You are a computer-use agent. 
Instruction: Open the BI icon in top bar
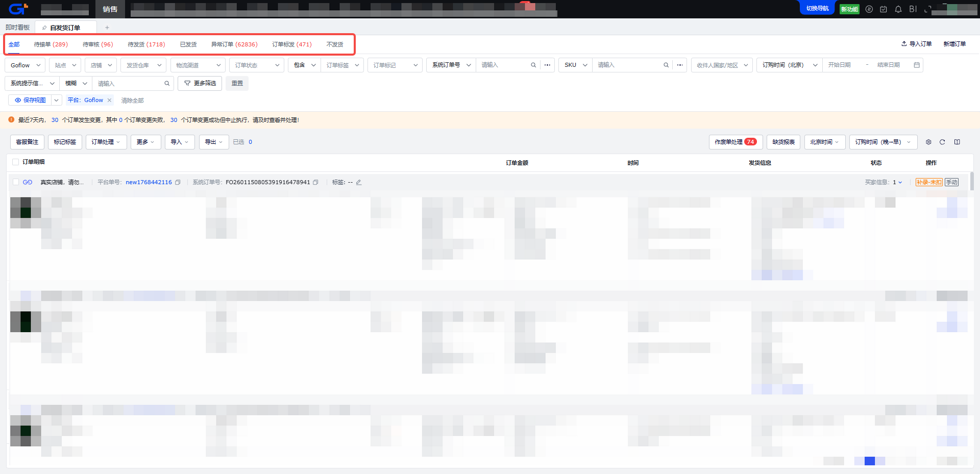click(913, 9)
